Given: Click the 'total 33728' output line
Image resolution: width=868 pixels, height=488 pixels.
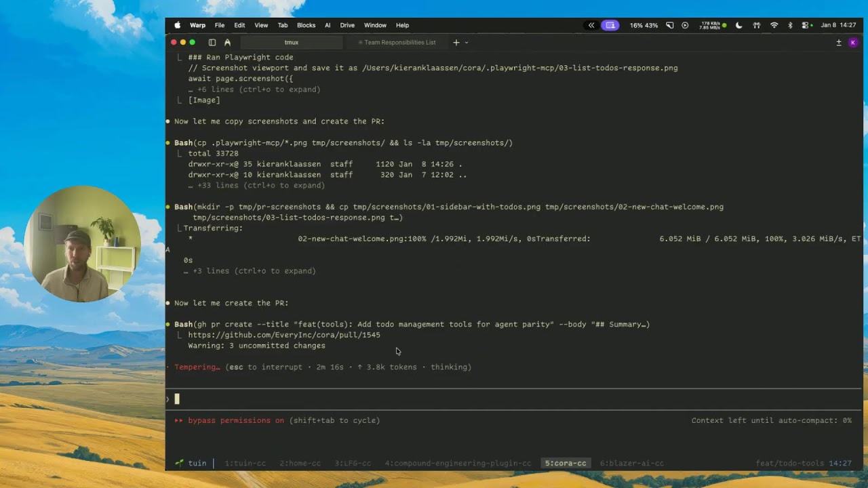Looking at the screenshot, I should point(213,153).
